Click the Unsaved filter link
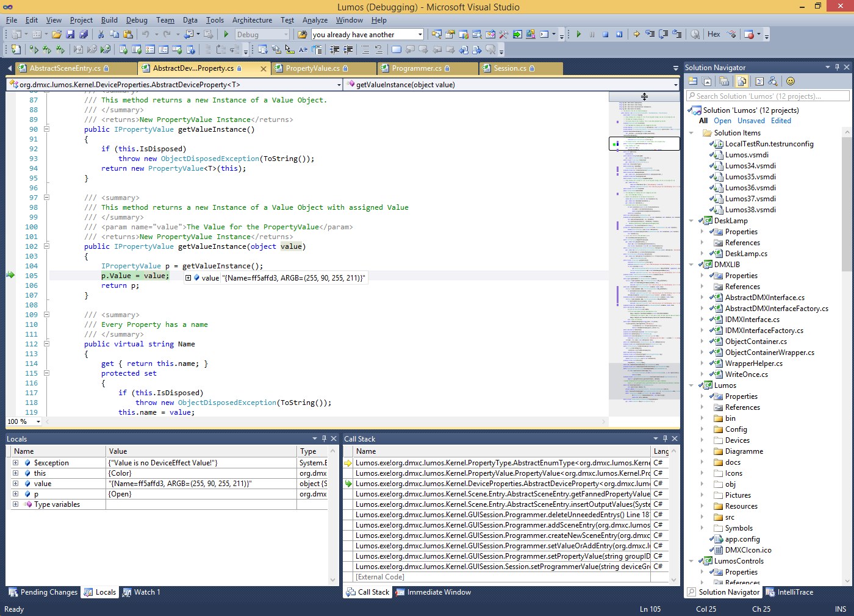The width and height of the screenshot is (854, 616). pyautogui.click(x=751, y=121)
